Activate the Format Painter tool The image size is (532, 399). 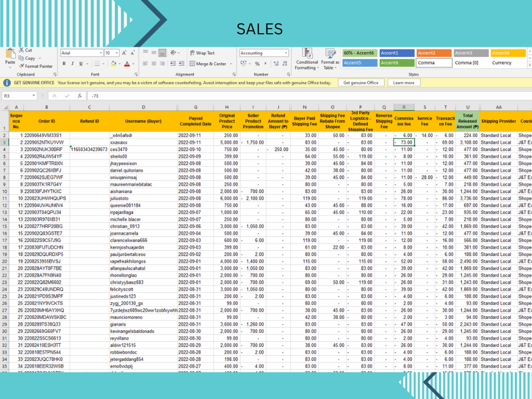pyautogui.click(x=36, y=66)
